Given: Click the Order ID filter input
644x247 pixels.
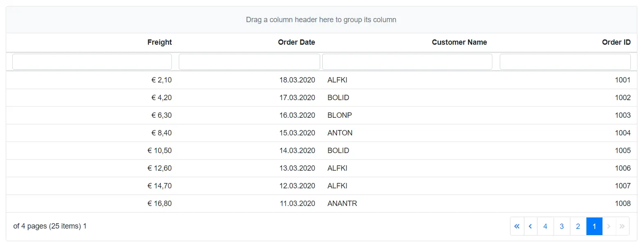Looking at the screenshot, I should tap(565, 61).
